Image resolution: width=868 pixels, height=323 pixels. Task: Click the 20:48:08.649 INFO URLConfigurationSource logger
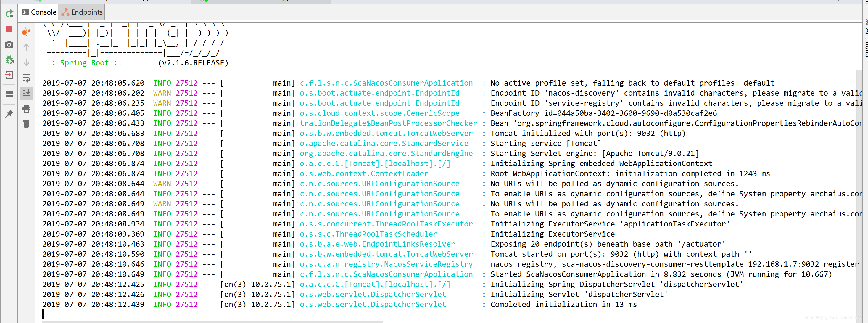pyautogui.click(x=379, y=214)
